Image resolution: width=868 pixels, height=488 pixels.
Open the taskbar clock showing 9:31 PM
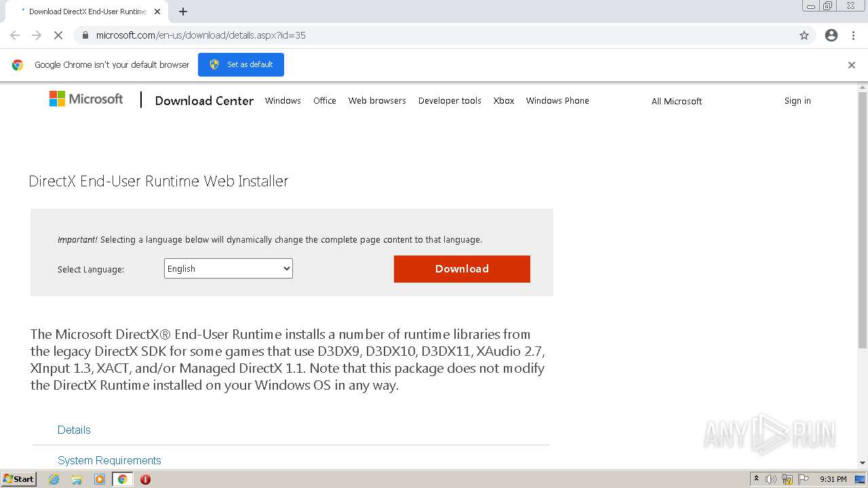(833, 479)
